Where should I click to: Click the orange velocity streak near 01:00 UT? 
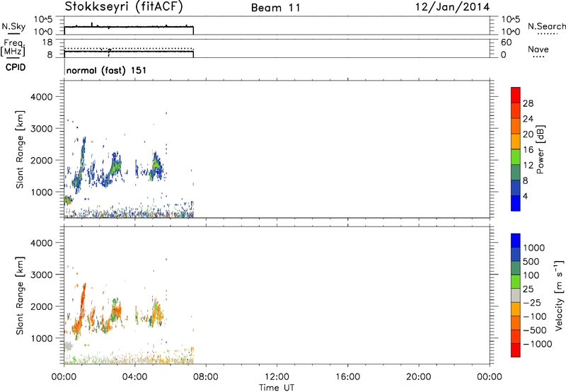coord(83,301)
